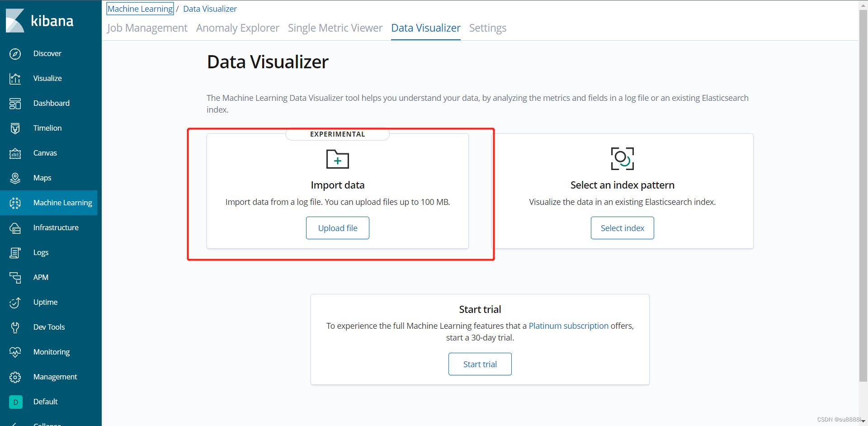The image size is (868, 426).
Task: Click the EXPERIMENTAL badge
Action: point(338,134)
